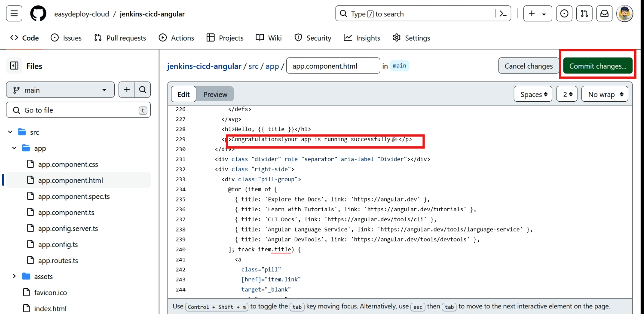Open dropdown arrow next to create new plus
Screen dimensions: 644x314
(544, 14)
